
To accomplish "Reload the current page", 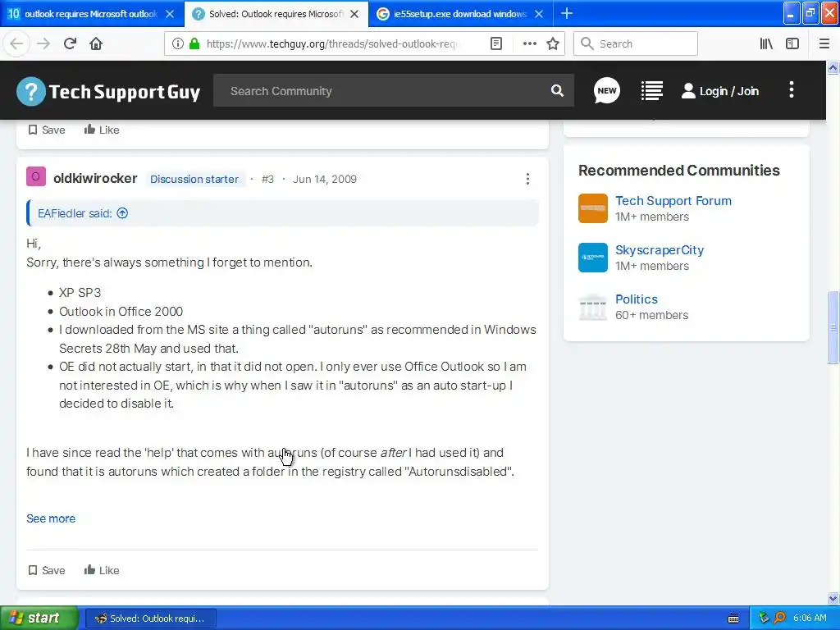I will click(x=70, y=44).
